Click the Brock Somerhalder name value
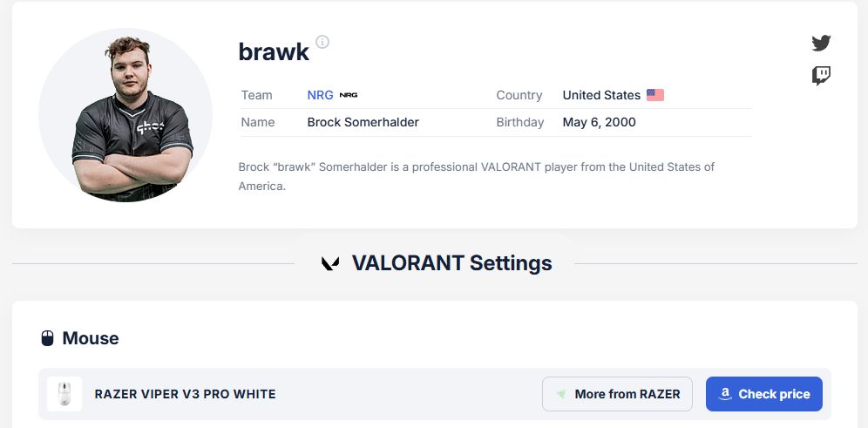 [x=363, y=122]
